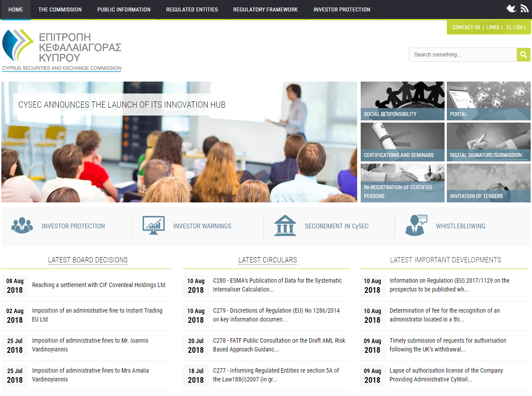The height and width of the screenshot is (396, 532).
Task: Select the Investor Warnings chart icon
Action: click(153, 226)
